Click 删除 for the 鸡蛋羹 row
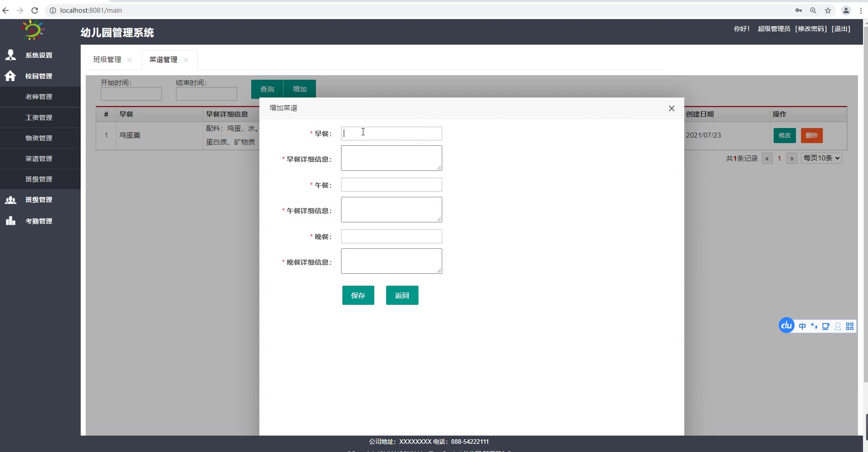Screen dimensions: 868x452 coord(811,135)
